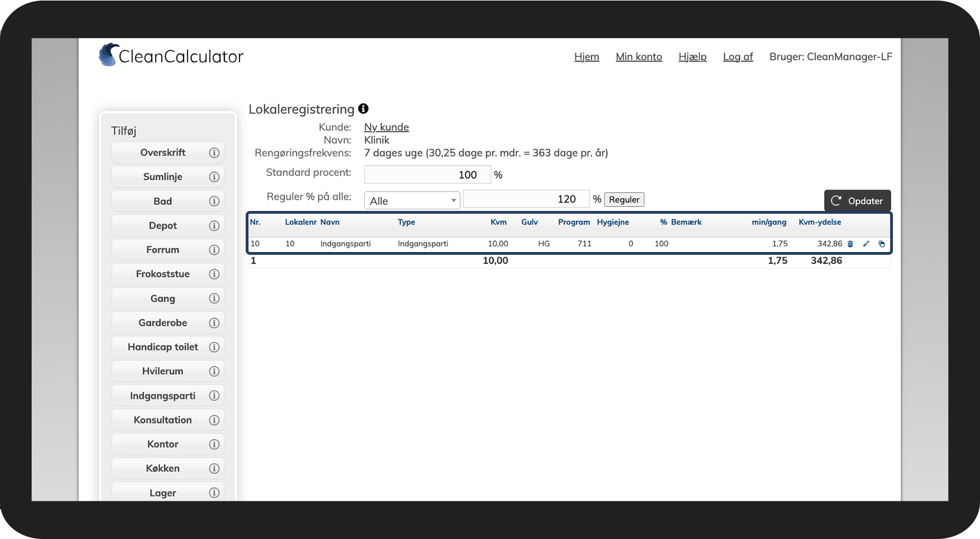
Task: Click the Kvm-ydelse column header
Action: pos(820,222)
